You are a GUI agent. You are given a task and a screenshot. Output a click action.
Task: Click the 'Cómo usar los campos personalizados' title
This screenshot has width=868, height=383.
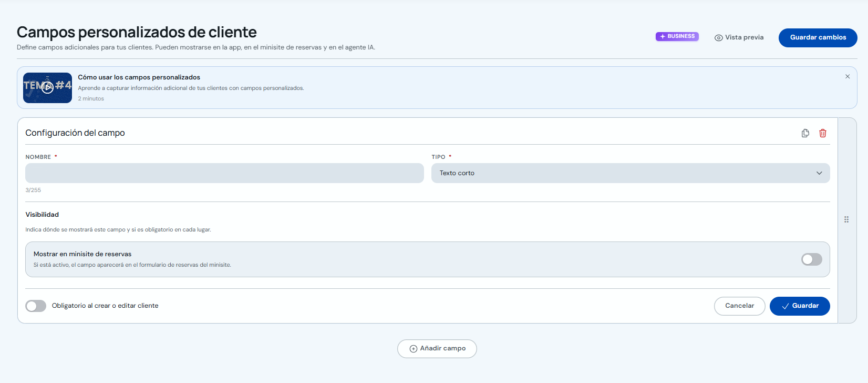pyautogui.click(x=139, y=77)
